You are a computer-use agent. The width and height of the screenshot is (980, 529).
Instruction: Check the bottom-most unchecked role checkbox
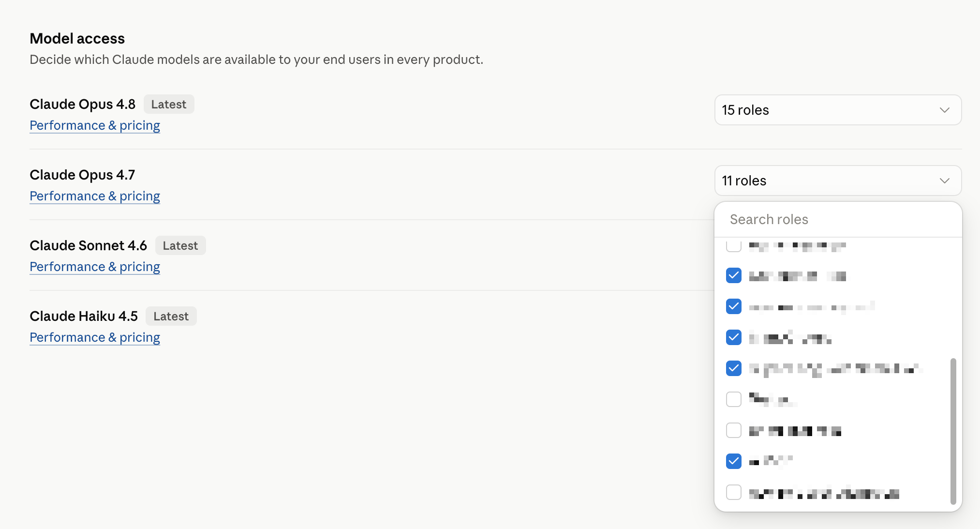734,492
